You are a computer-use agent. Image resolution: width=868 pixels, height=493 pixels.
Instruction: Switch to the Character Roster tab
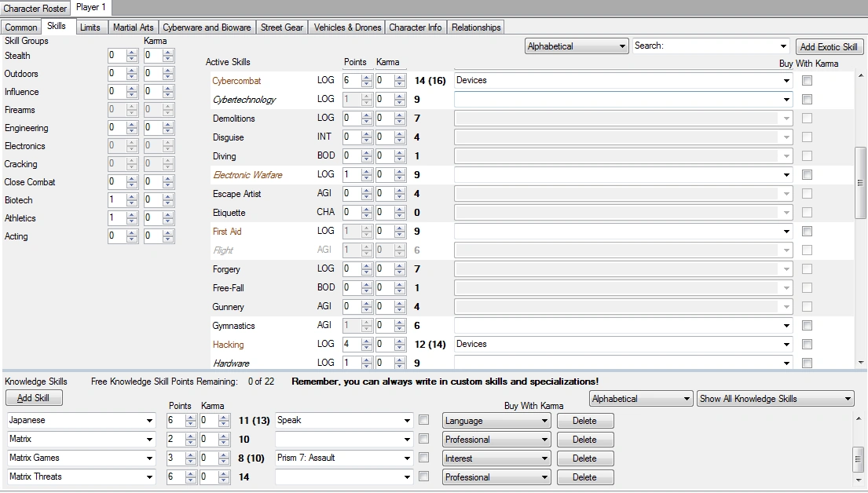coord(35,8)
